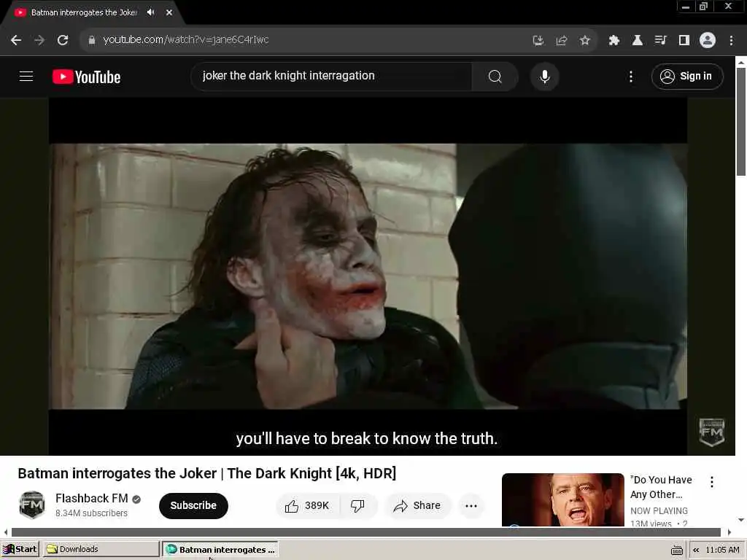Expand hidden system tray icons
The image size is (747, 560).
point(696,550)
